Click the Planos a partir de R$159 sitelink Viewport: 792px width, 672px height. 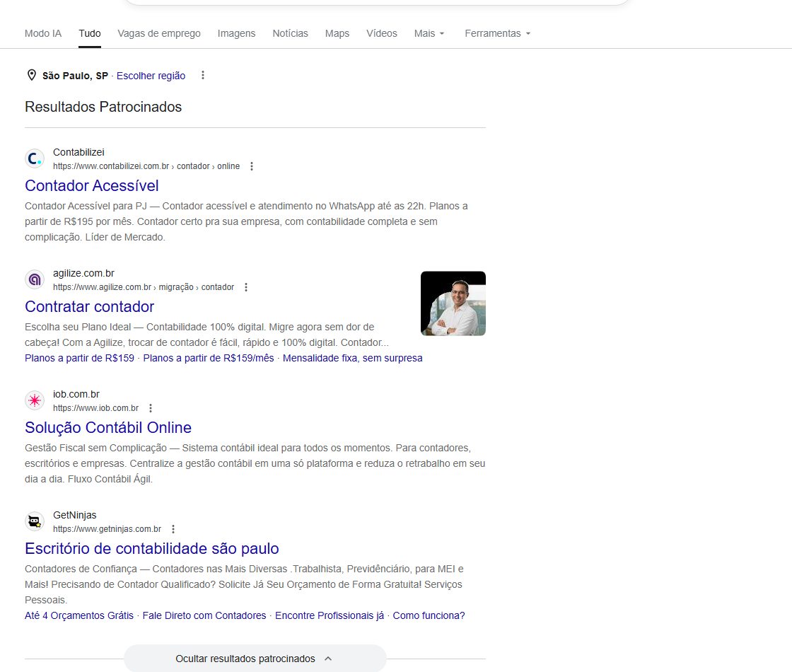pyautogui.click(x=79, y=358)
